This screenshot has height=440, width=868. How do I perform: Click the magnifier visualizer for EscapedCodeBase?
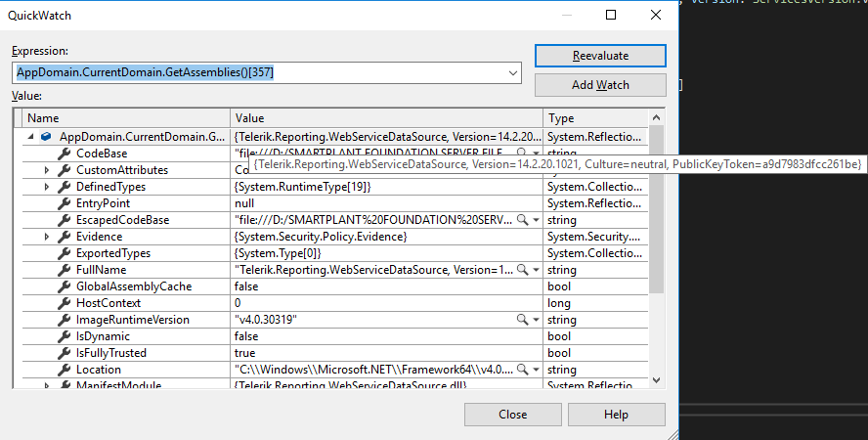pos(522,220)
